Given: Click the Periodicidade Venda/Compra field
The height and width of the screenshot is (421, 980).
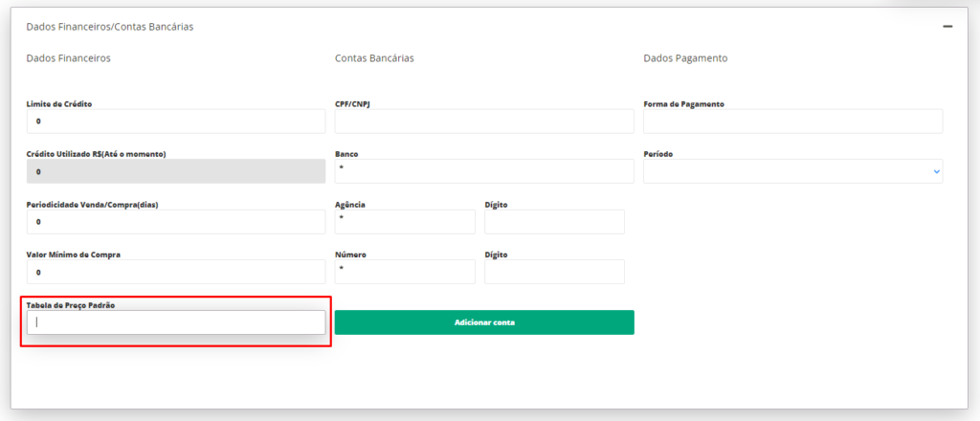Looking at the screenshot, I should point(176,222).
